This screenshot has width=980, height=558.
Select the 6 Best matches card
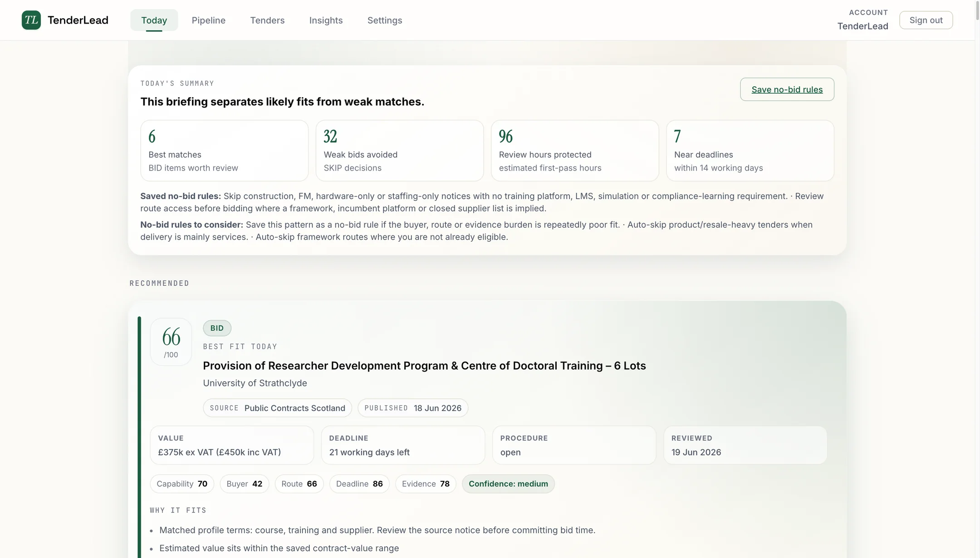click(225, 151)
